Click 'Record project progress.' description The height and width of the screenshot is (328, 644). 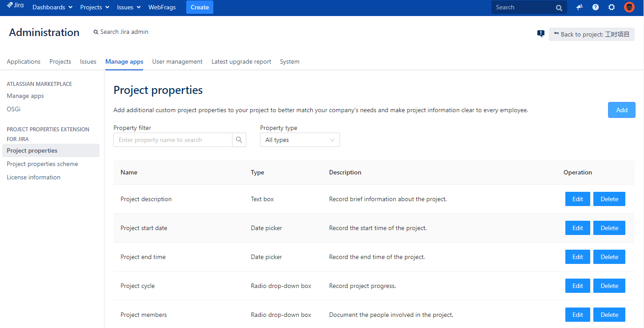[x=363, y=286]
